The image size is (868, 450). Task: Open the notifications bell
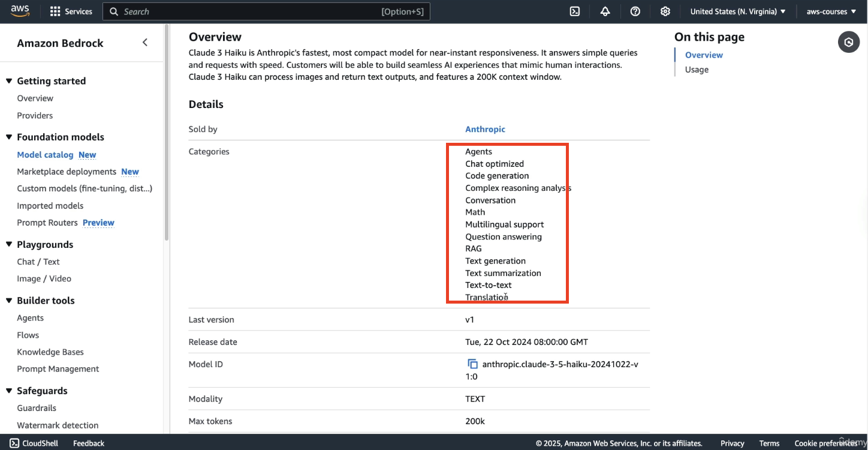pos(605,11)
